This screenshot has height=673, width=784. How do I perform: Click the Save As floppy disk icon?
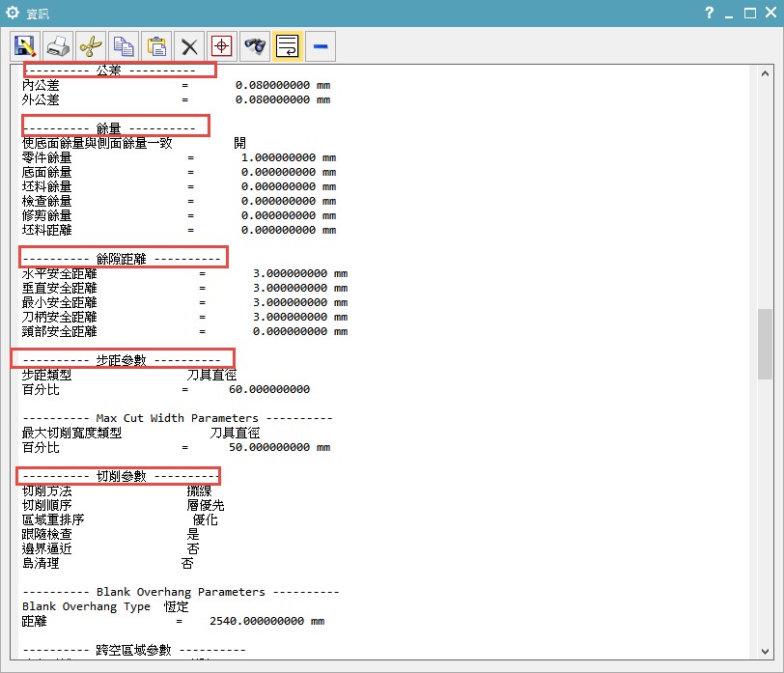point(24,46)
